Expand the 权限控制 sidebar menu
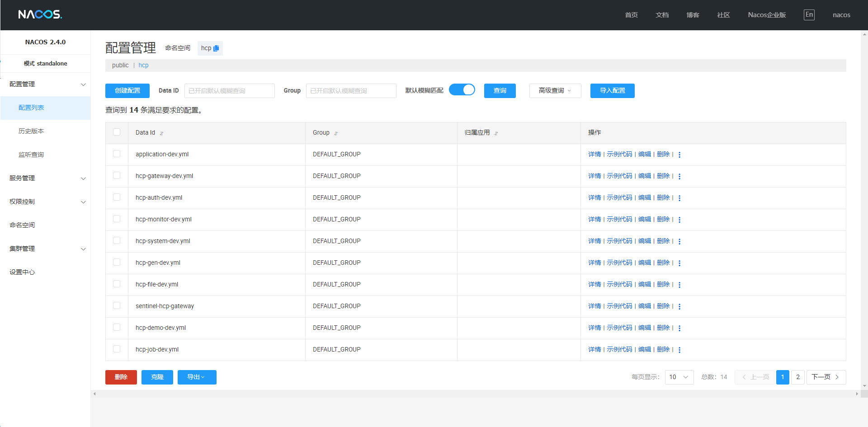868x427 pixels. coord(45,202)
